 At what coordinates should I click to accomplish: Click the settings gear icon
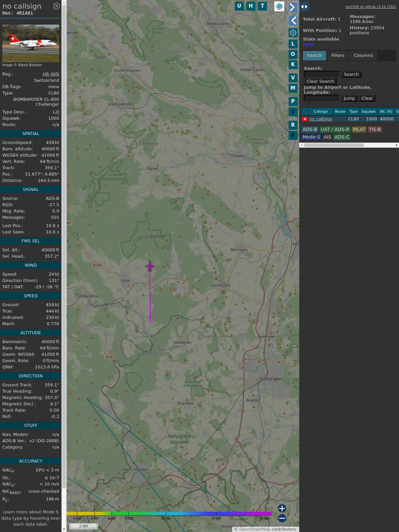coord(293,33)
